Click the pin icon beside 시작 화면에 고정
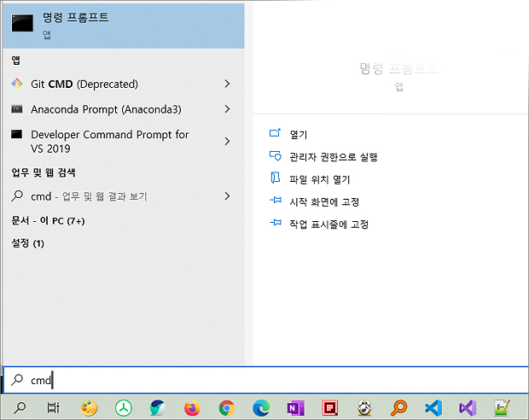Viewport: 529px width, 420px height. click(276, 201)
